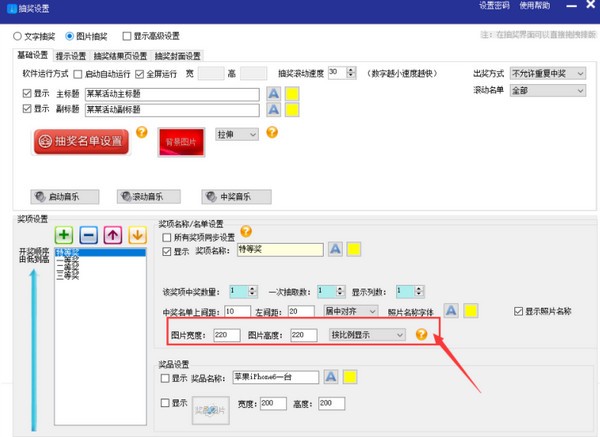Pick color from 副标题 yellow swatch
The image size is (600, 437).
tap(293, 110)
